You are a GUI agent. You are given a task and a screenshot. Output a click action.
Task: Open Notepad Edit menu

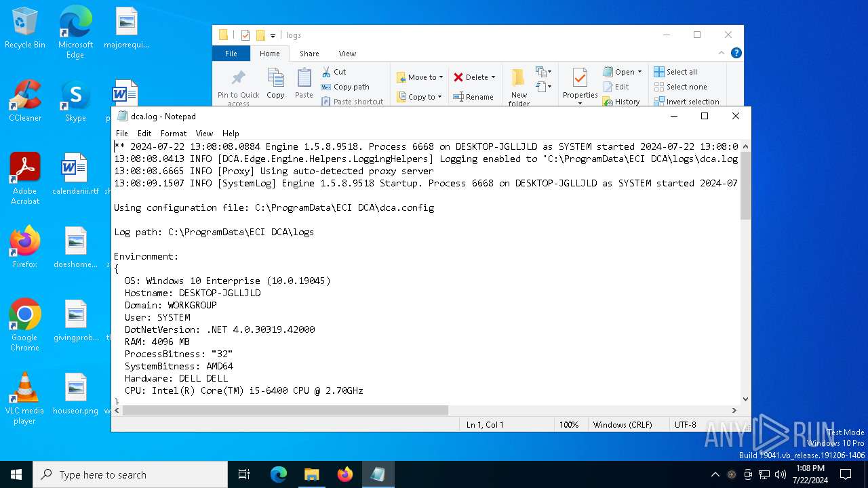144,134
